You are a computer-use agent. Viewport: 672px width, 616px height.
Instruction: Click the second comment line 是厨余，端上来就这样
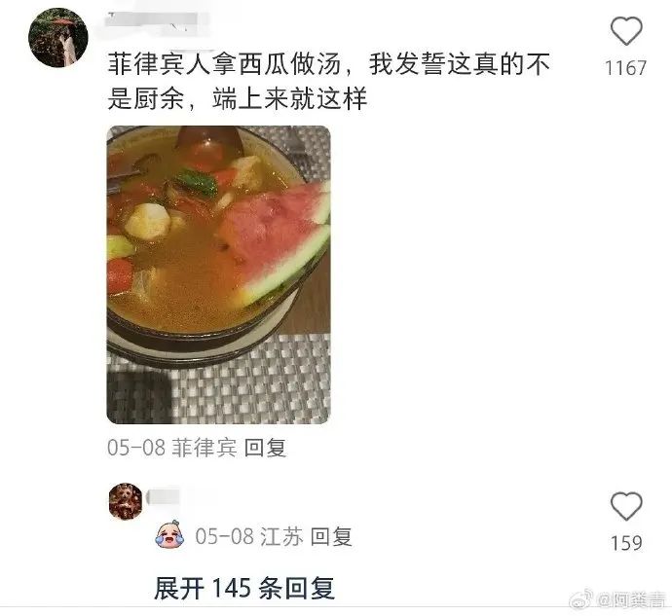[238, 98]
